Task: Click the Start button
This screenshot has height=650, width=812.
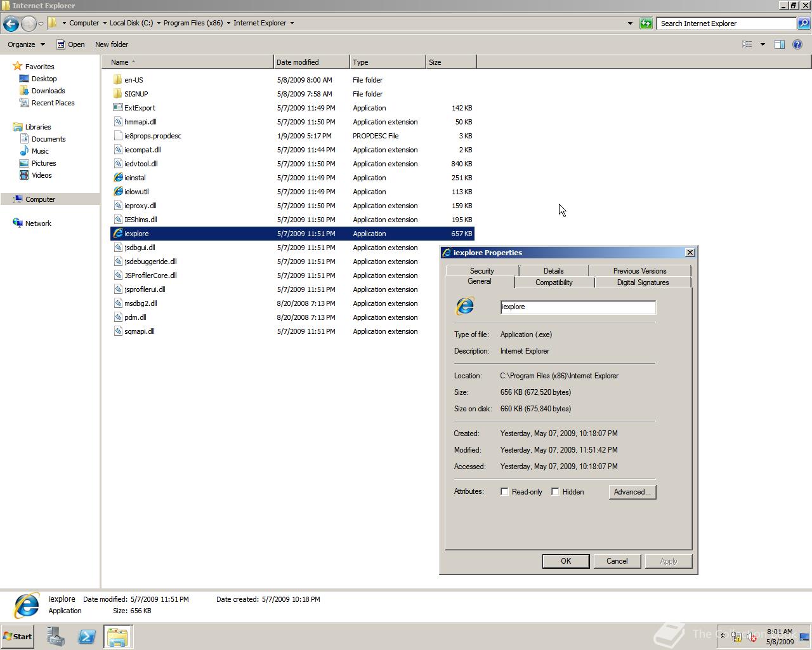Action: (18, 637)
